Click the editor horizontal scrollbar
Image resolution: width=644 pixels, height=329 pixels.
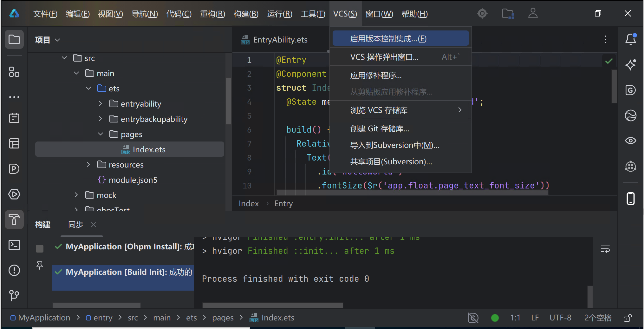[413, 192]
